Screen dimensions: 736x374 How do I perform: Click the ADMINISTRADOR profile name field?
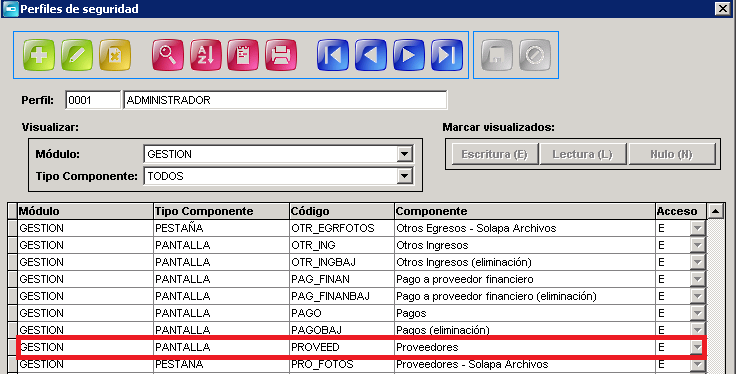tap(285, 100)
